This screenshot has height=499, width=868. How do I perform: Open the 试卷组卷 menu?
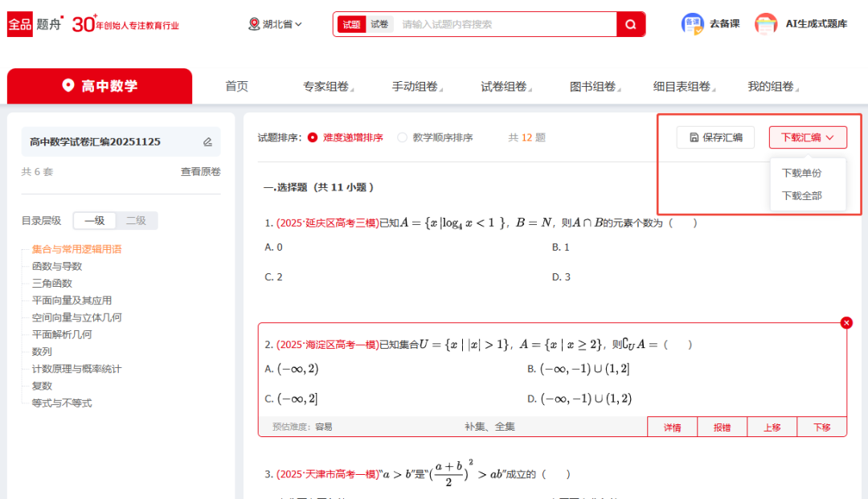point(506,86)
